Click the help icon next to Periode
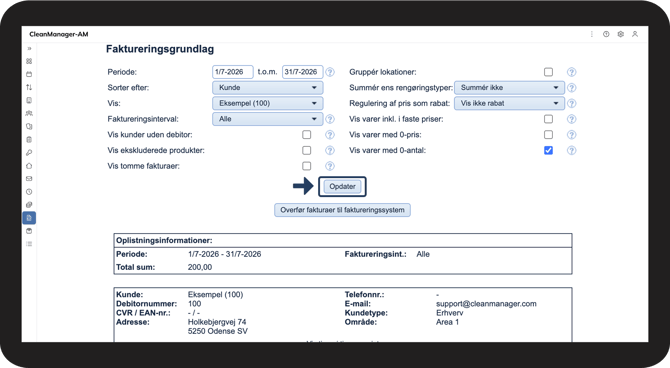 point(330,72)
